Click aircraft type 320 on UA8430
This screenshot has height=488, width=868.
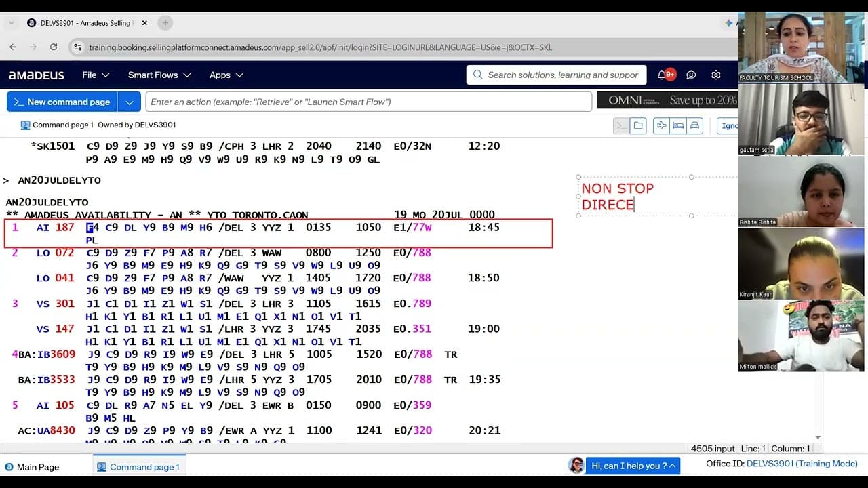click(x=422, y=430)
